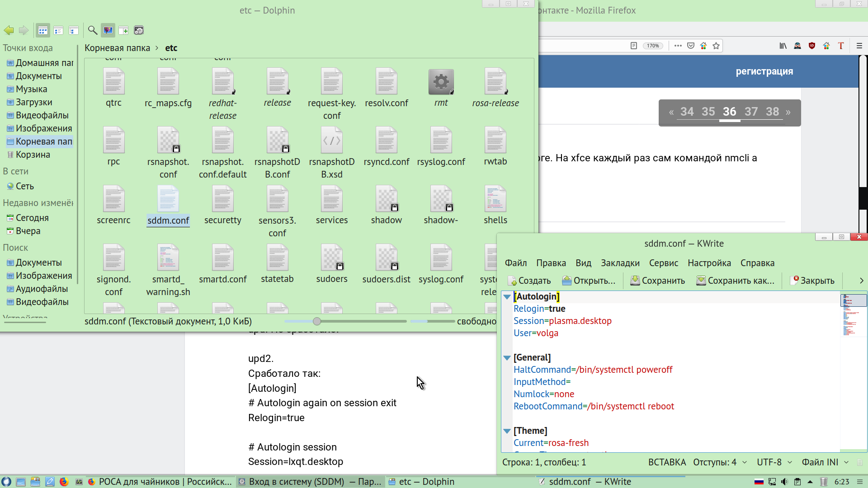Image resolution: width=868 pixels, height=488 pixels.
Task: Open UTF-8 encoding dropdown
Action: (x=774, y=462)
